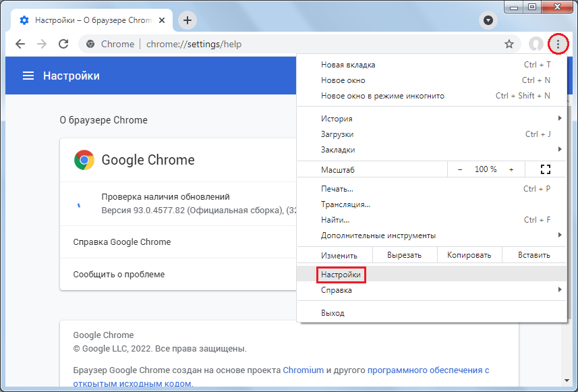Image resolution: width=578 pixels, height=392 pixels.
Task: Reload the page with refresh icon
Action: tap(64, 44)
